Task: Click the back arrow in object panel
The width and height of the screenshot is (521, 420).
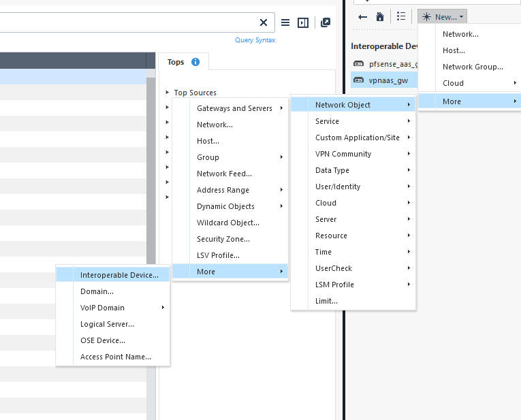Action: (363, 17)
